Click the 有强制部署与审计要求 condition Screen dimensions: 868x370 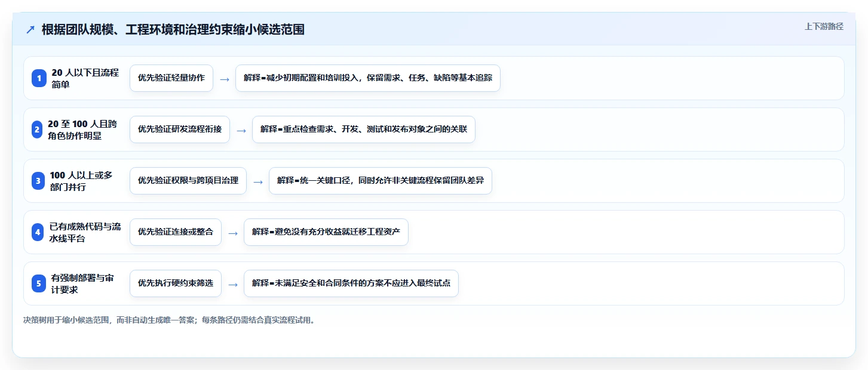click(82, 283)
